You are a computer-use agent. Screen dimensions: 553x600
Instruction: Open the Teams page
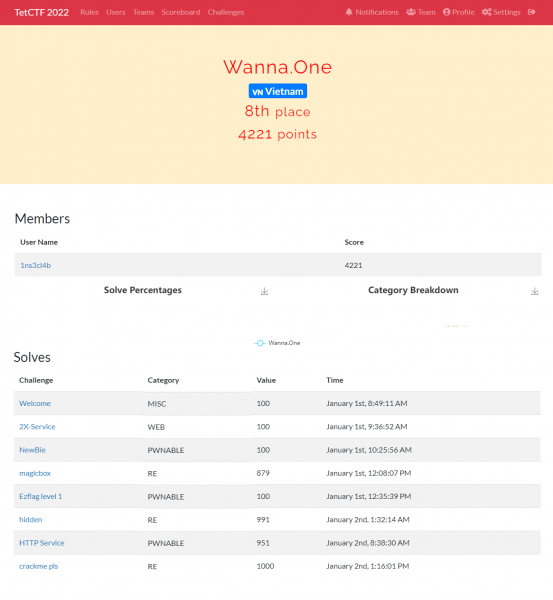click(x=144, y=12)
